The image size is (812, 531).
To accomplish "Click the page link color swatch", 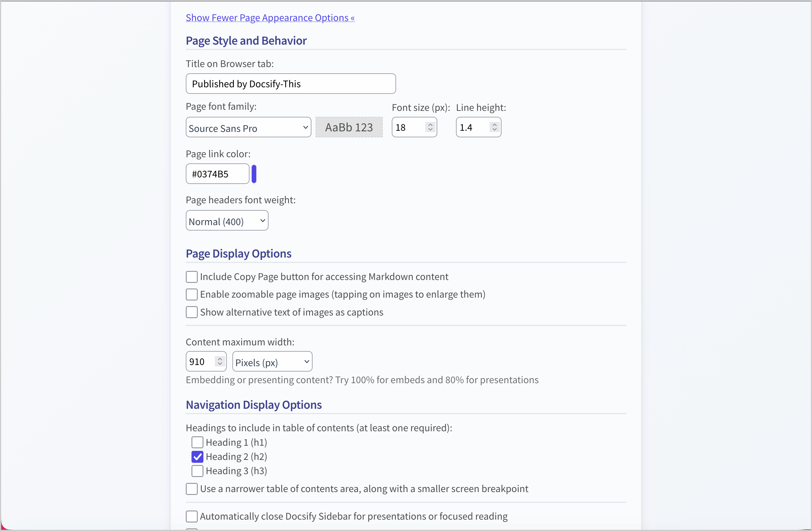I will [254, 174].
